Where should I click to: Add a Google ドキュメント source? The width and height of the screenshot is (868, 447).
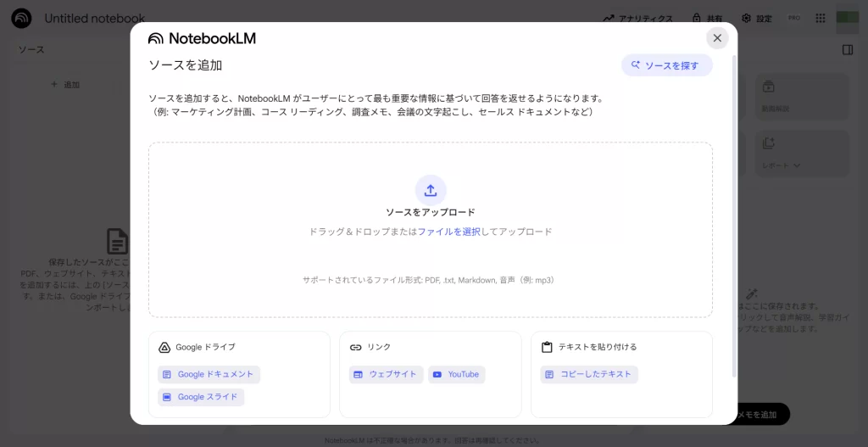point(209,374)
